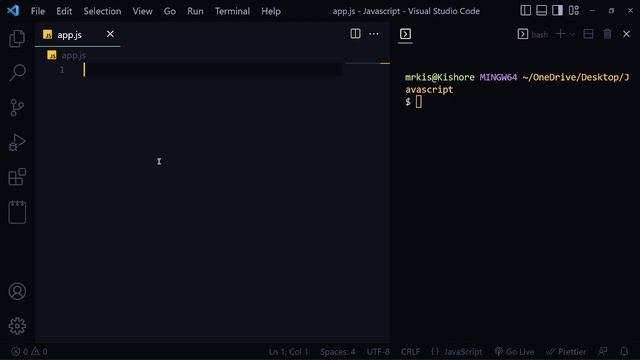This screenshot has height=360, width=640.
Task: Select the app.js tab
Action: (x=78, y=35)
